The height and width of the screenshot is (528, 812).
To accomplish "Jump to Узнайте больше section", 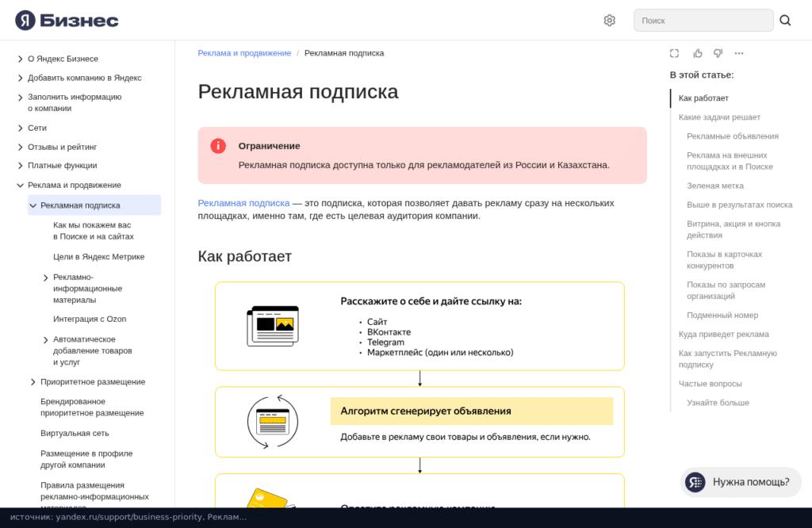I will click(718, 403).
